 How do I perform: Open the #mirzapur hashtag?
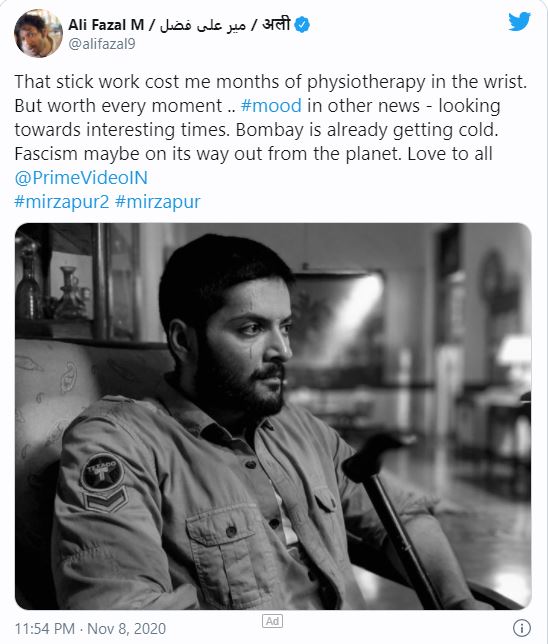pyautogui.click(x=158, y=202)
